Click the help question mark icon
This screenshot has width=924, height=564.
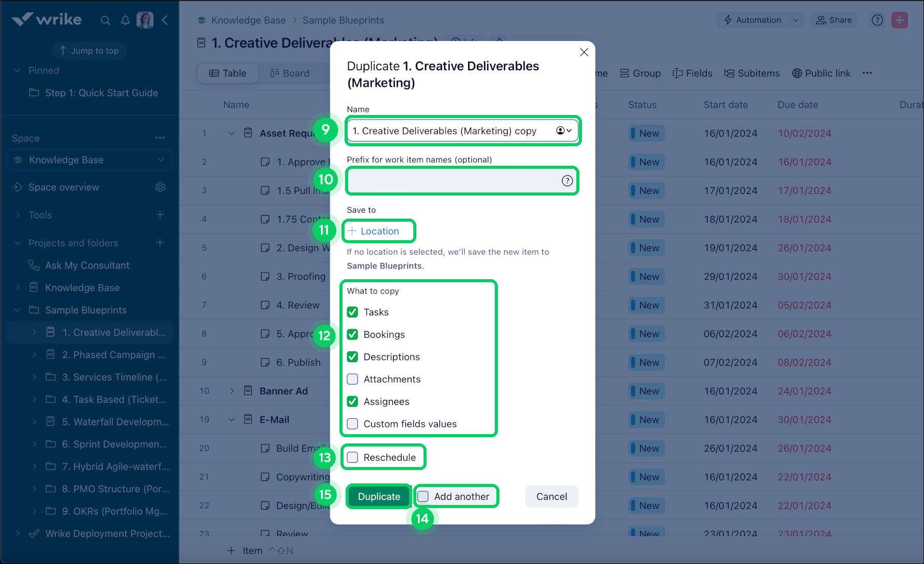click(877, 21)
